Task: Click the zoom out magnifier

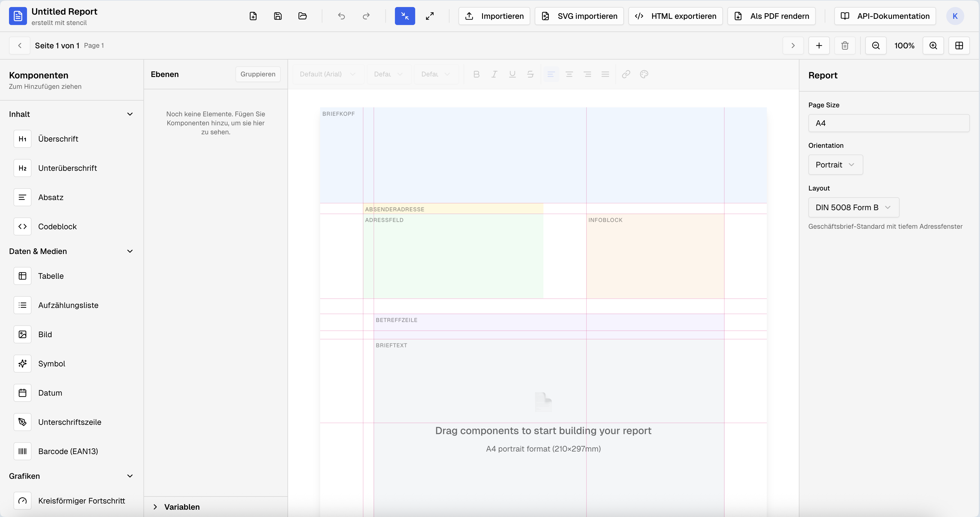Action: click(x=876, y=46)
